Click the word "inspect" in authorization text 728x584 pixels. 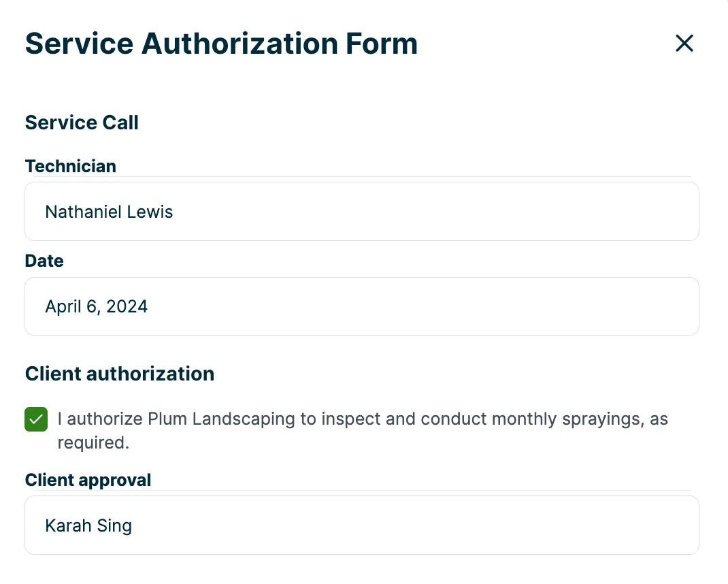point(351,419)
